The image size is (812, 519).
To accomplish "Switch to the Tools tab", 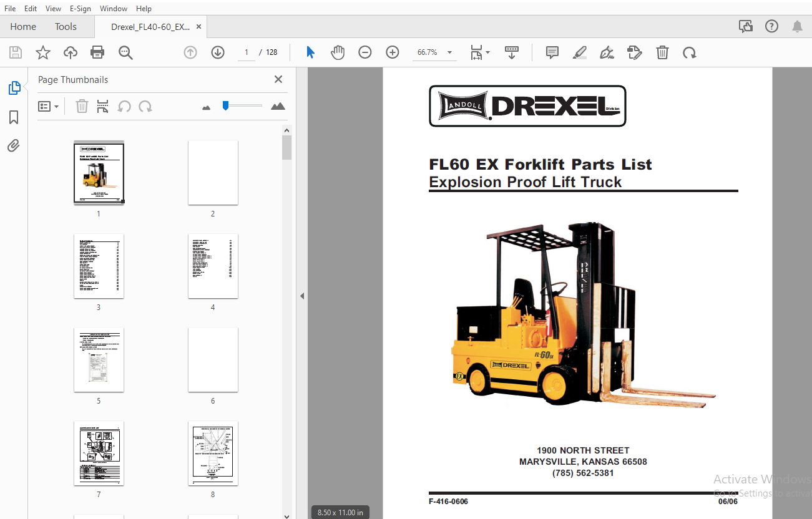I will tap(66, 26).
